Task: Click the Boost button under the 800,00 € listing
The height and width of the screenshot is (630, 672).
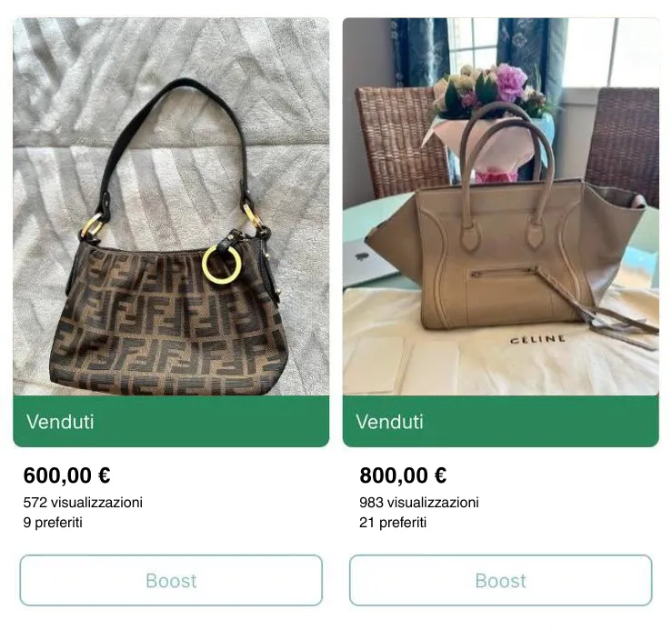Action: click(500, 580)
